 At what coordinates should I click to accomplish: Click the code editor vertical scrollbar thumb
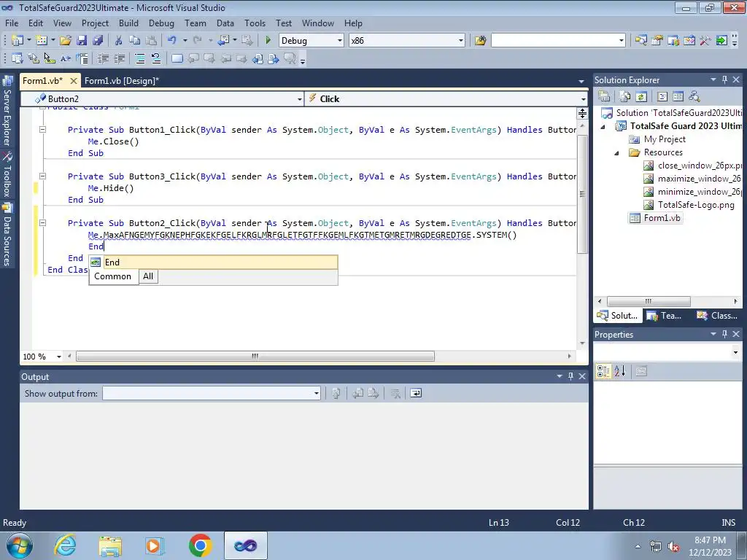[x=582, y=194]
